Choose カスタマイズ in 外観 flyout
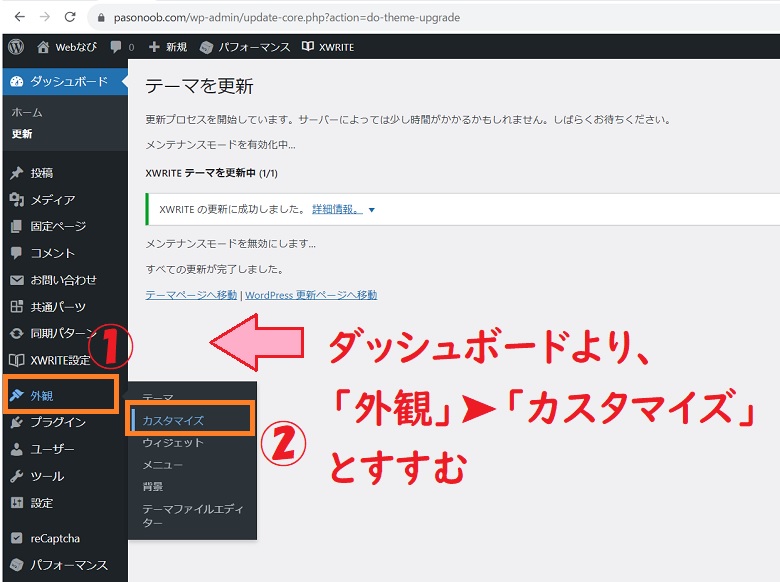This screenshot has height=582, width=780. pos(173,421)
